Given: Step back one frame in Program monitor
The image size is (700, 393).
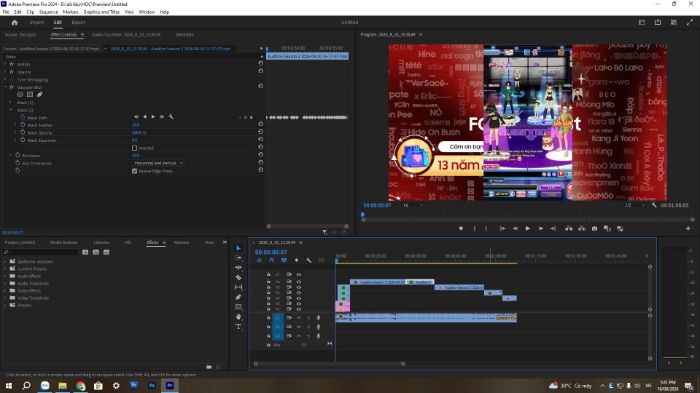Looking at the screenshot, I should (x=515, y=229).
